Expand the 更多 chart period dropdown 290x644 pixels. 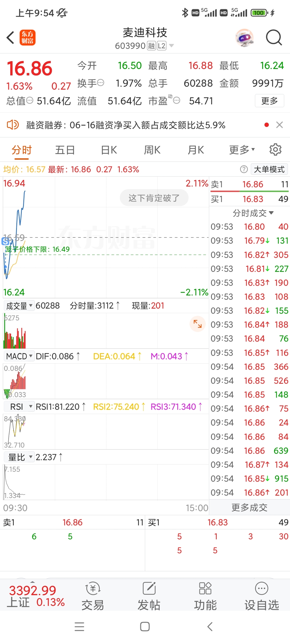pyautogui.click(x=242, y=150)
